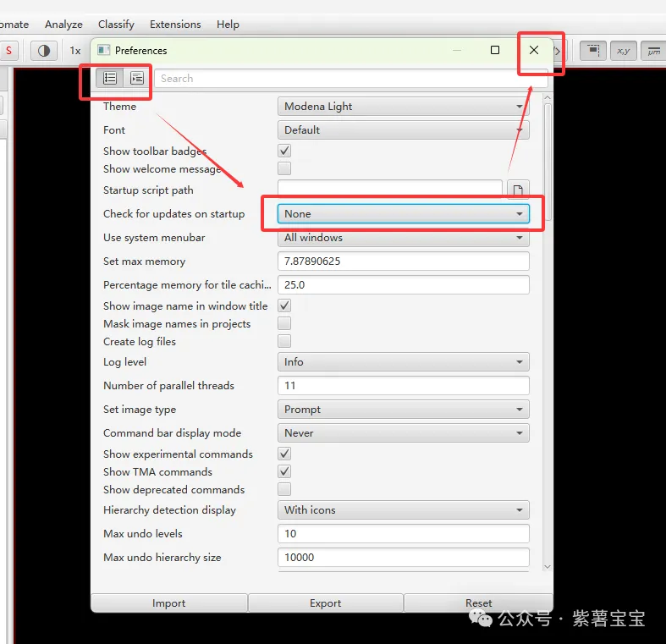
Task: Click the Preferences search field
Action: click(350, 79)
